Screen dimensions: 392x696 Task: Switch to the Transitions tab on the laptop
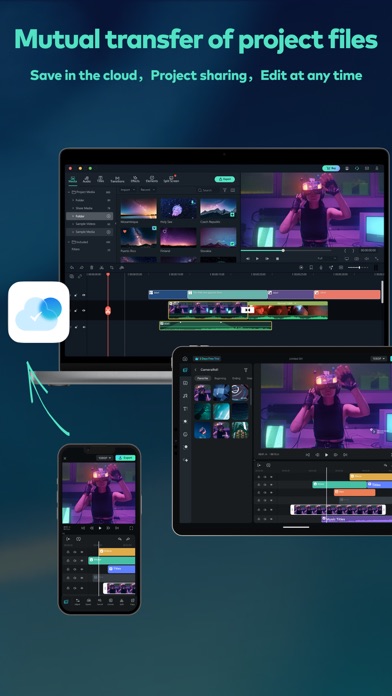click(117, 179)
